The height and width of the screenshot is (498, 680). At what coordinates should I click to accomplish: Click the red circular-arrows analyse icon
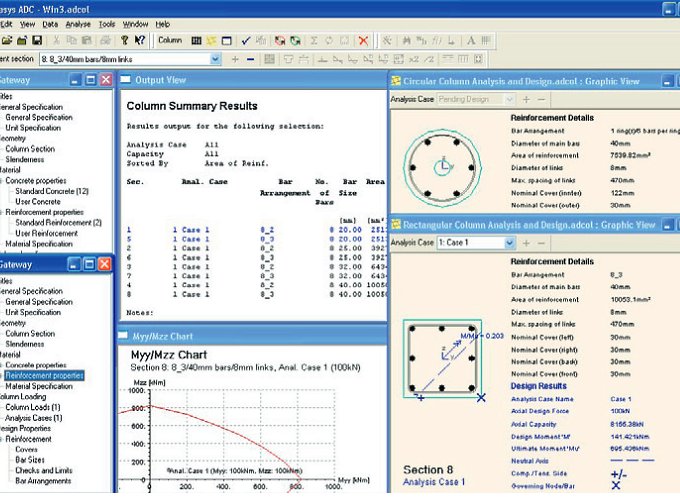click(280, 41)
